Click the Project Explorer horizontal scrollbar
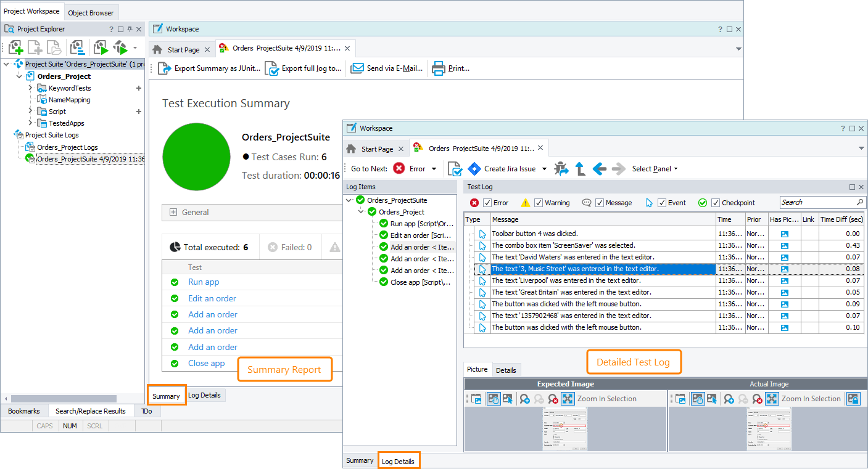 [64, 399]
